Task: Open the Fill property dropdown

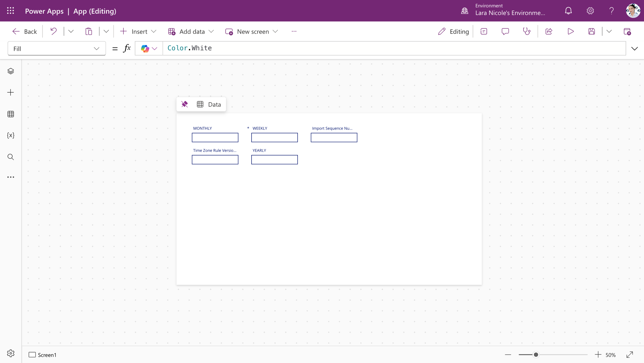Action: pyautogui.click(x=57, y=49)
